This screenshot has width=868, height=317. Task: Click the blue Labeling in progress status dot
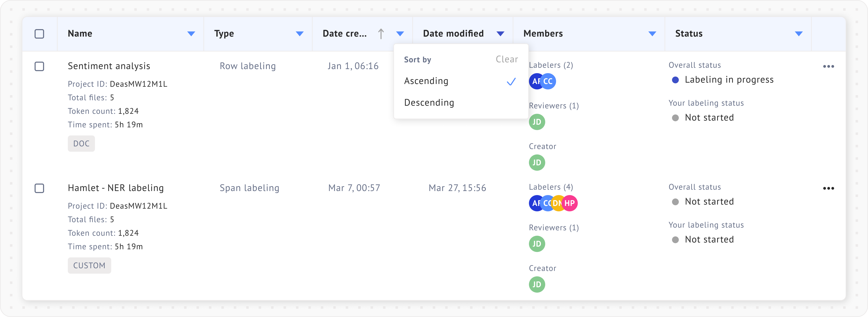point(675,80)
